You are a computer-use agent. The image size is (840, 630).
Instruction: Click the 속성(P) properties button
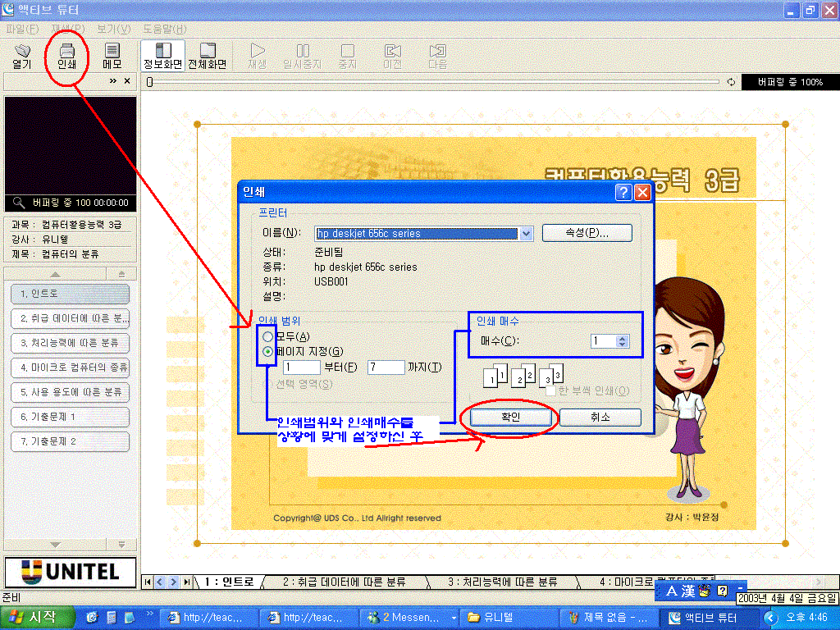point(587,233)
